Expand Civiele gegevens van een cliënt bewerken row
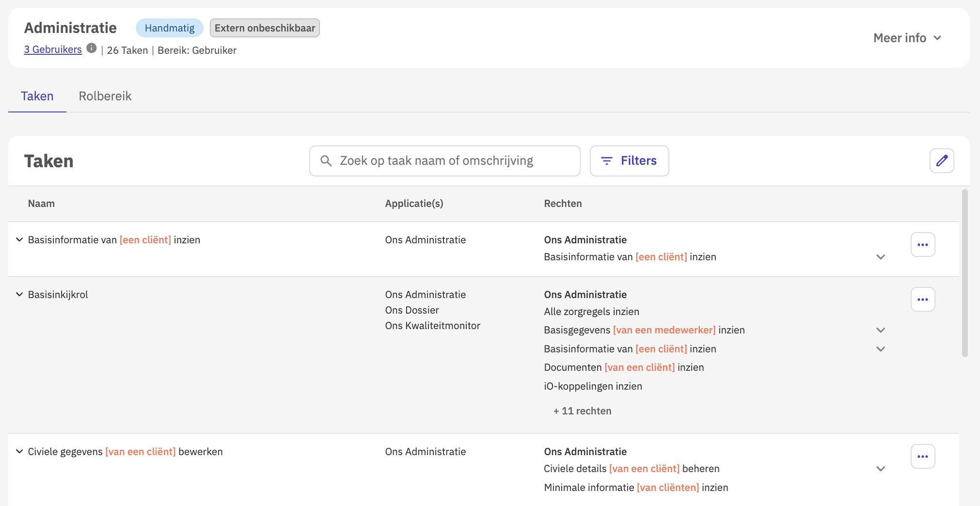 19,452
